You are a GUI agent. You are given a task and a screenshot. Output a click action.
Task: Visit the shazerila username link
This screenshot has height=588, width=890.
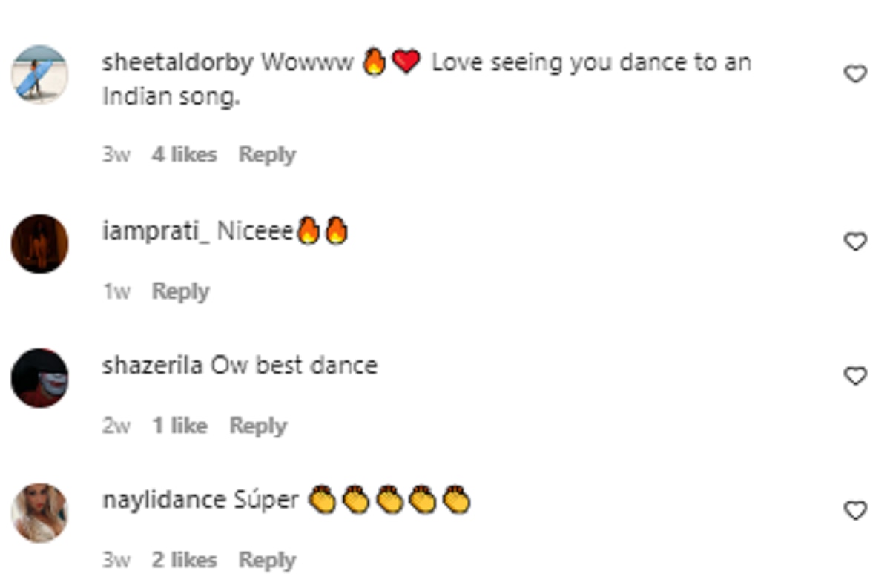152,366
